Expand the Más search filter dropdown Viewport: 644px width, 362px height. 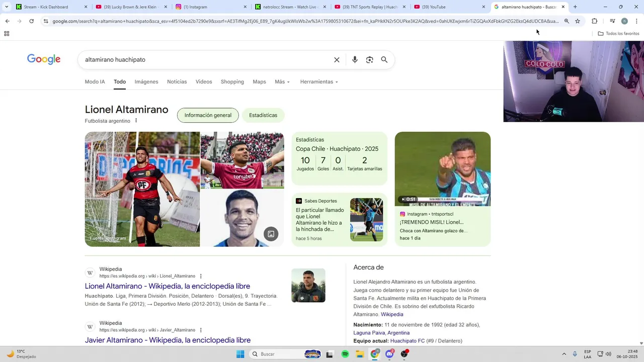click(x=282, y=82)
